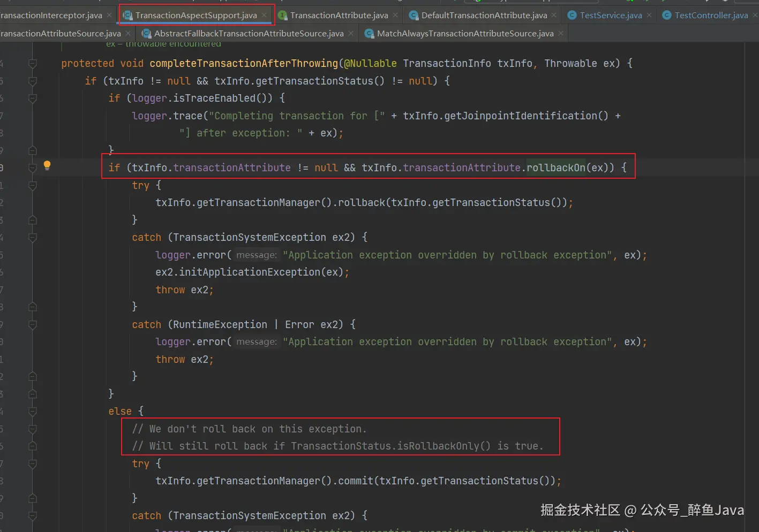Image resolution: width=759 pixels, height=532 pixels.
Task: Collapse the "We don't roll back" comment fold
Action: point(33,429)
